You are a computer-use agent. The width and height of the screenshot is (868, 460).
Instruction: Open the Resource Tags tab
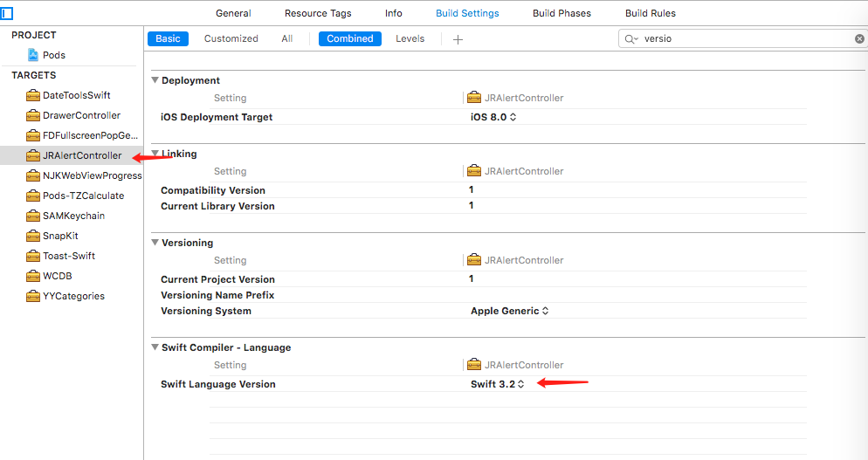(x=318, y=13)
